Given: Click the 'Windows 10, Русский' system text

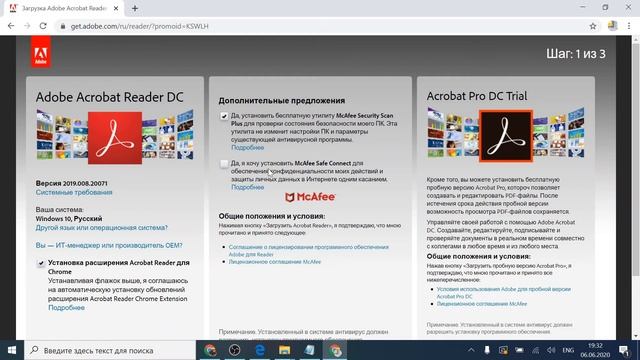Looking at the screenshot, I should [69, 219].
